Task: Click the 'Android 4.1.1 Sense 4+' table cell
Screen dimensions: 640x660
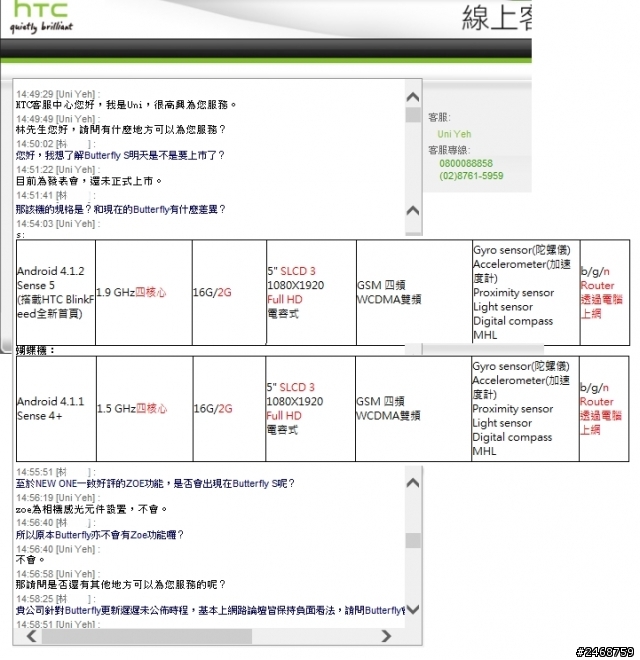Action: point(56,409)
